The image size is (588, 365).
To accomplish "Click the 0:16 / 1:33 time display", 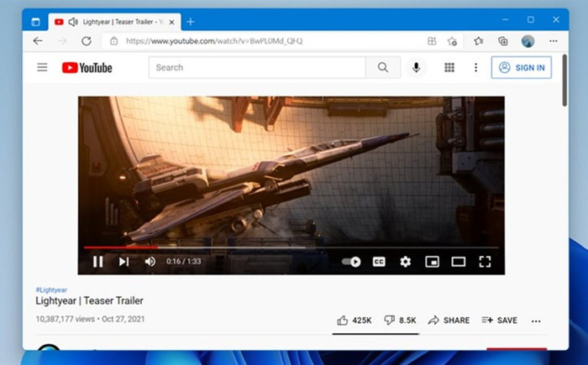I will coord(184,261).
